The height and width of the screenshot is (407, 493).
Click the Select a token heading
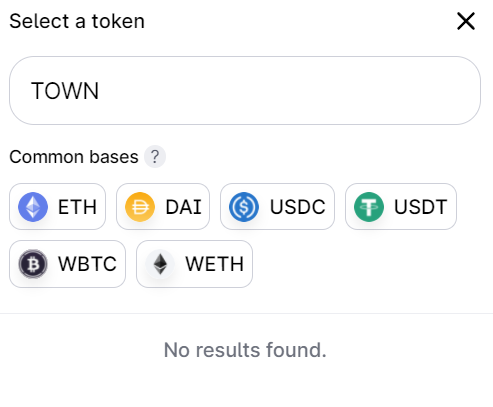pyautogui.click(x=77, y=21)
